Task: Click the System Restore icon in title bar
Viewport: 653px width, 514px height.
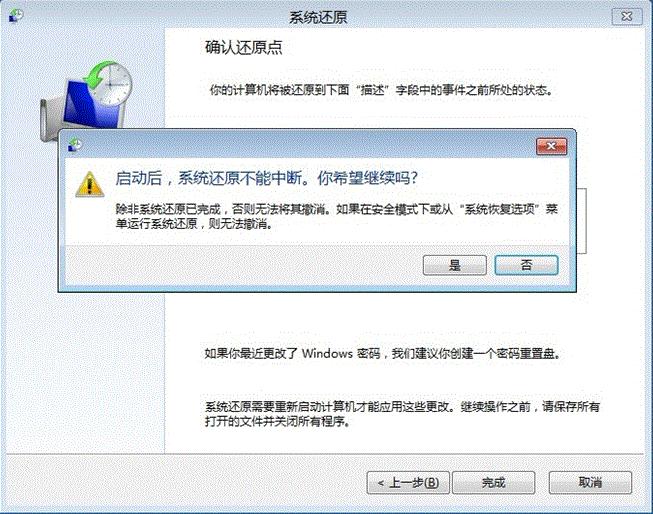Action: pos(16,15)
